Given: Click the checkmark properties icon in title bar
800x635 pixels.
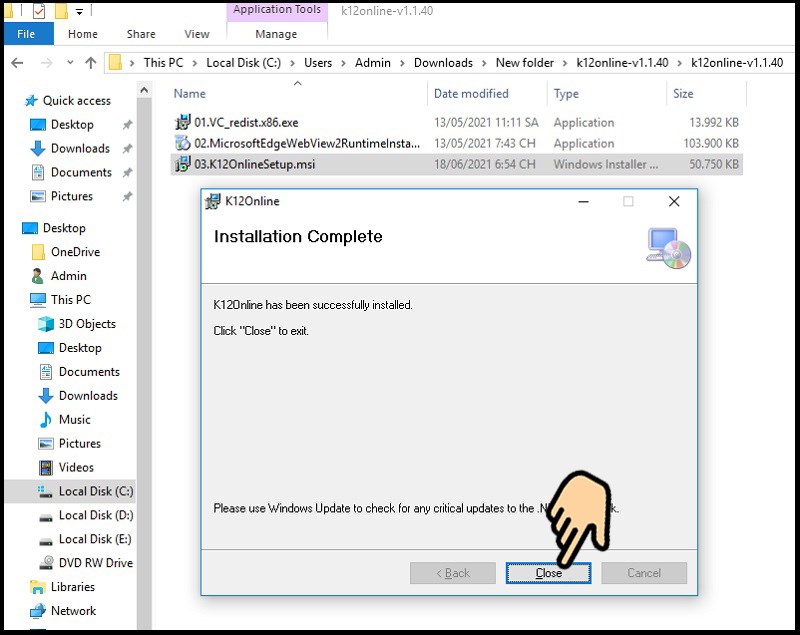Looking at the screenshot, I should [x=39, y=11].
